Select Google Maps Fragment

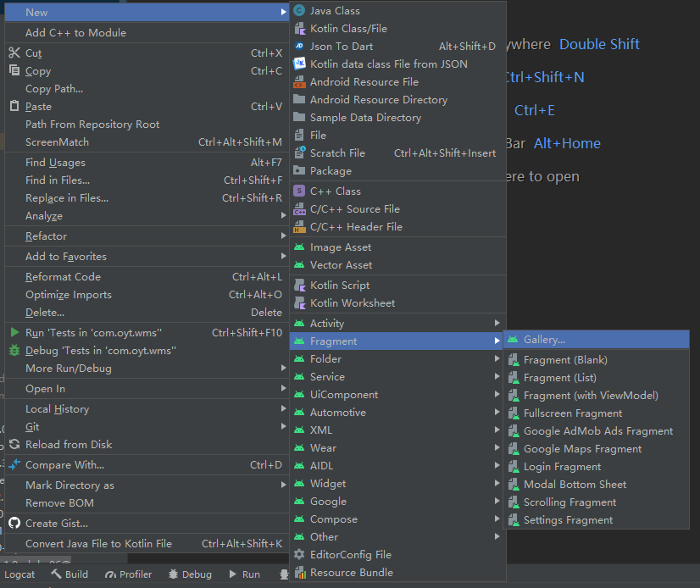pyautogui.click(x=597, y=449)
